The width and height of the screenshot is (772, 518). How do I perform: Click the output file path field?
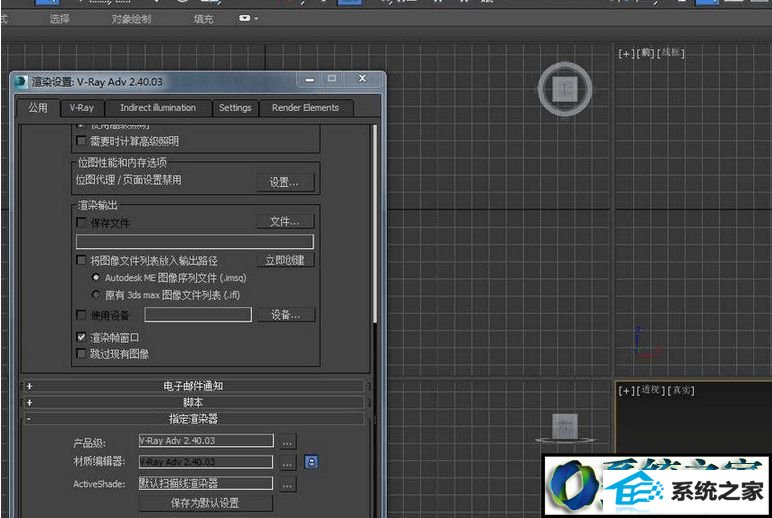[195, 241]
